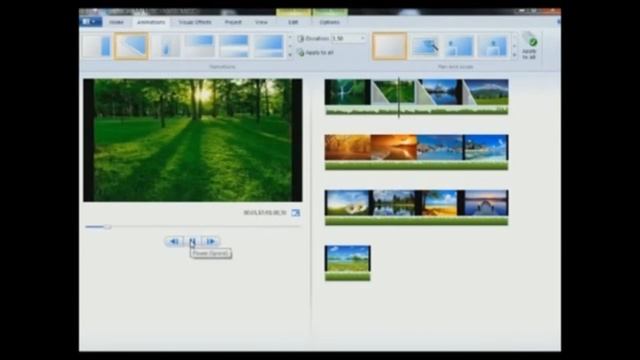Select the snowy mountain meadow clip

click(x=485, y=92)
